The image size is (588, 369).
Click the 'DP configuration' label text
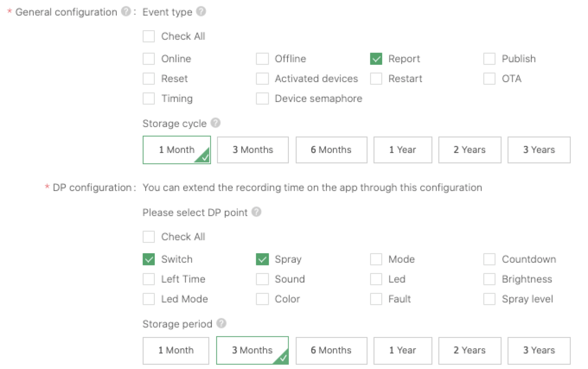[92, 188]
